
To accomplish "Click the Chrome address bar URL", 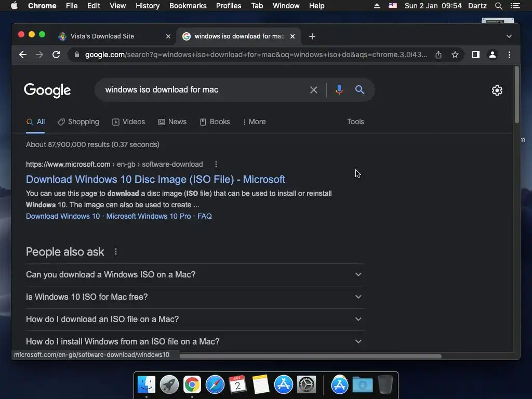I will 256,55.
